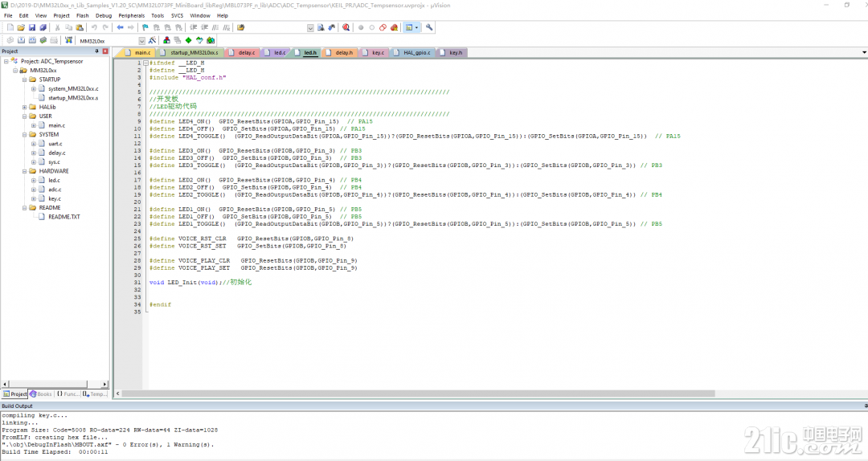This screenshot has height=461, width=868.
Task: Paste with the clipboard toolbar icon
Action: 79,27
